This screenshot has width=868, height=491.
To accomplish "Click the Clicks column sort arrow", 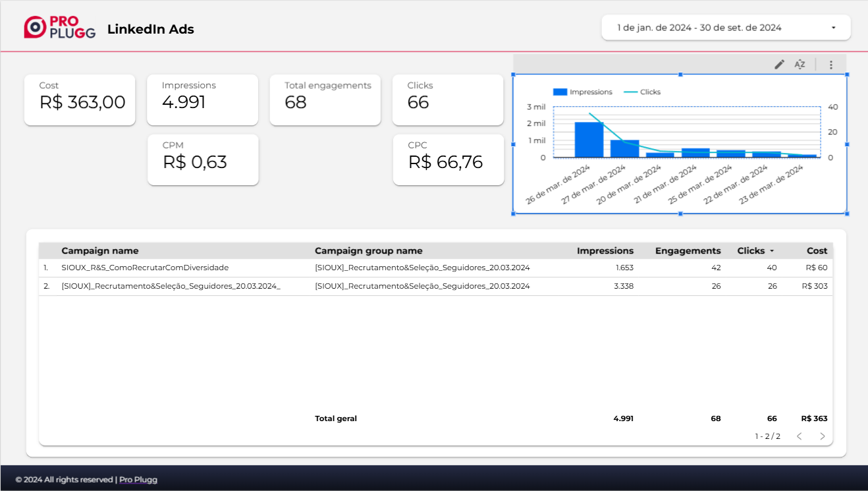I will [x=772, y=251].
